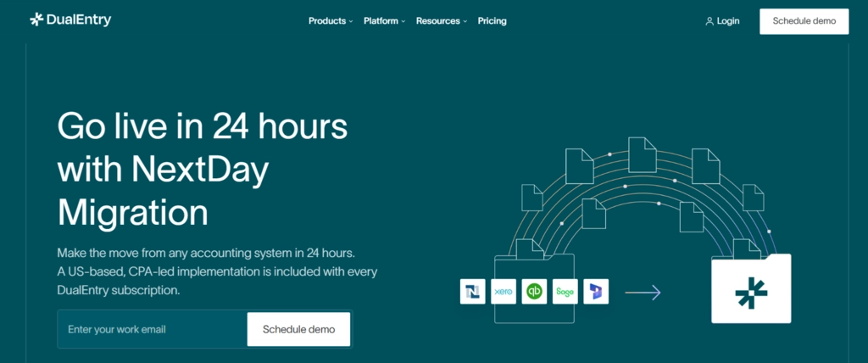Screen dimensions: 868x363
Task: Select the Sage logo tile
Action: coord(565,292)
